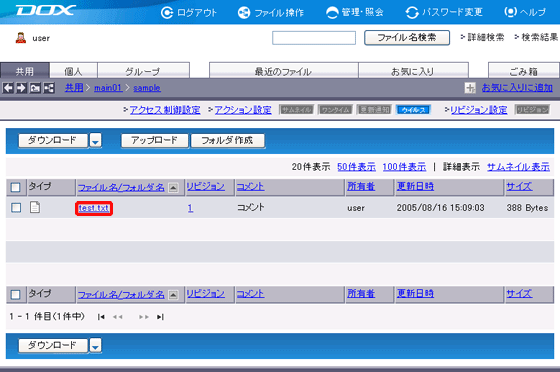This screenshot has height=372, width=560.
Task: Go to first page icon
Action: [101, 317]
